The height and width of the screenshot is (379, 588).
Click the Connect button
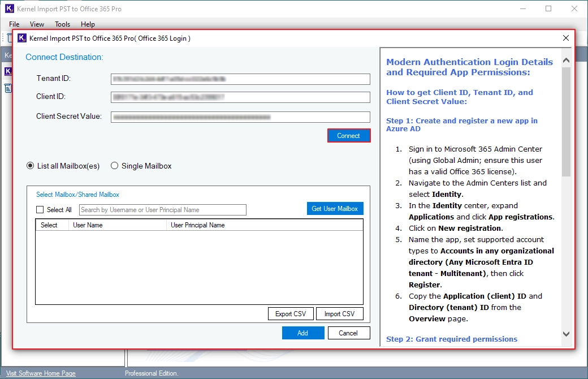point(349,136)
